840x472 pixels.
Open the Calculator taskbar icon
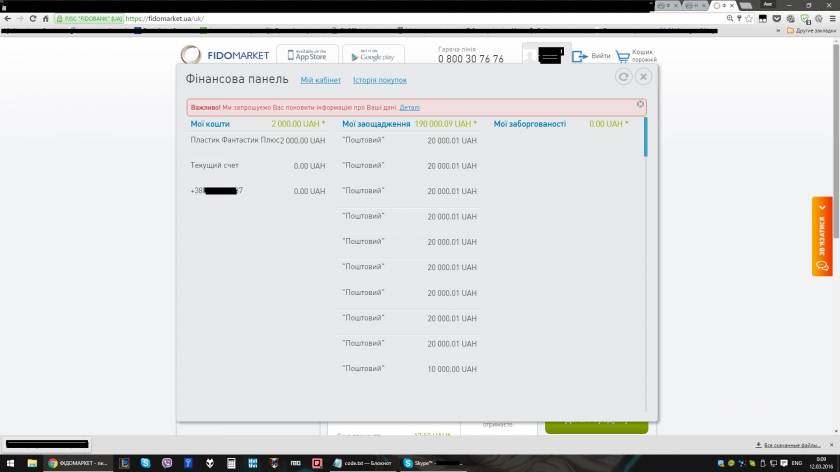[231, 463]
